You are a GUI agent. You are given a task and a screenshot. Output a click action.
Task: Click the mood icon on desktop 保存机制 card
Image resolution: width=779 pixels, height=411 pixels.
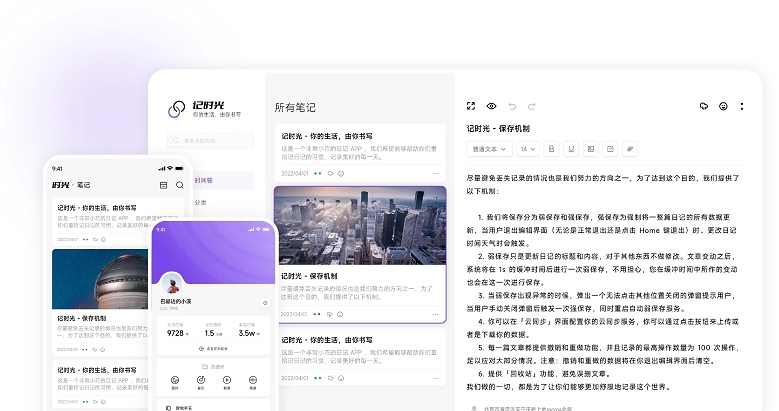pos(340,314)
